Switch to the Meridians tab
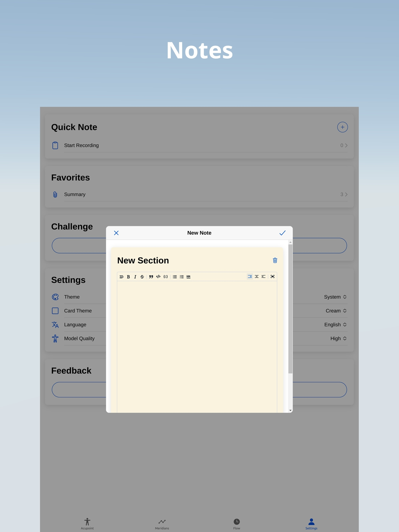This screenshot has height=532, width=399. 162,523
